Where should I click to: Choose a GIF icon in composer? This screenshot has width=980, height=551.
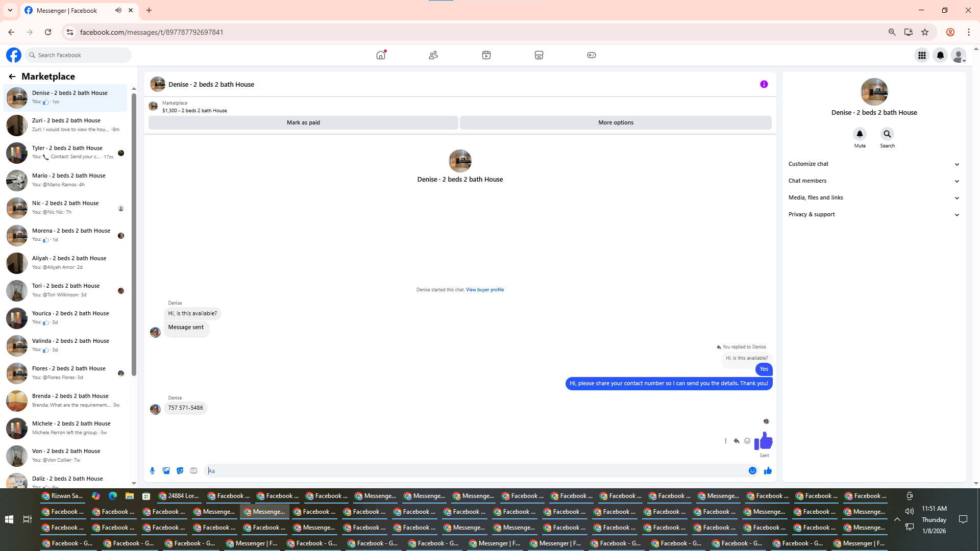[193, 471]
